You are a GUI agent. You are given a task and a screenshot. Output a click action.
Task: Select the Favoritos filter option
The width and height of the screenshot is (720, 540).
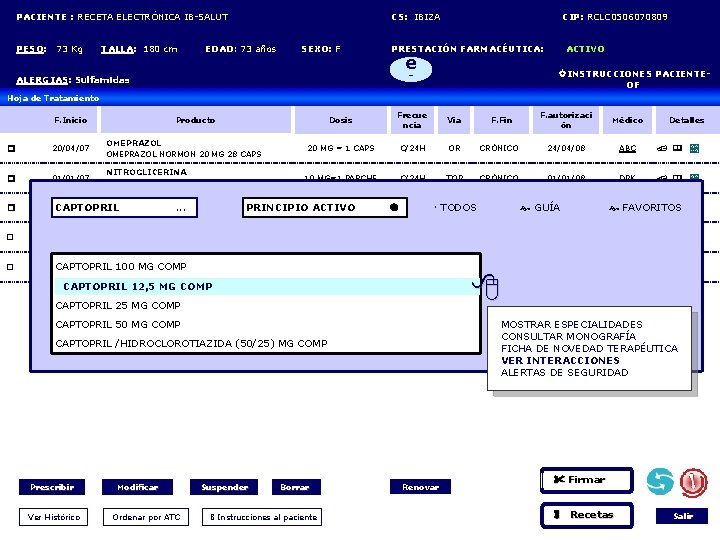645,208
